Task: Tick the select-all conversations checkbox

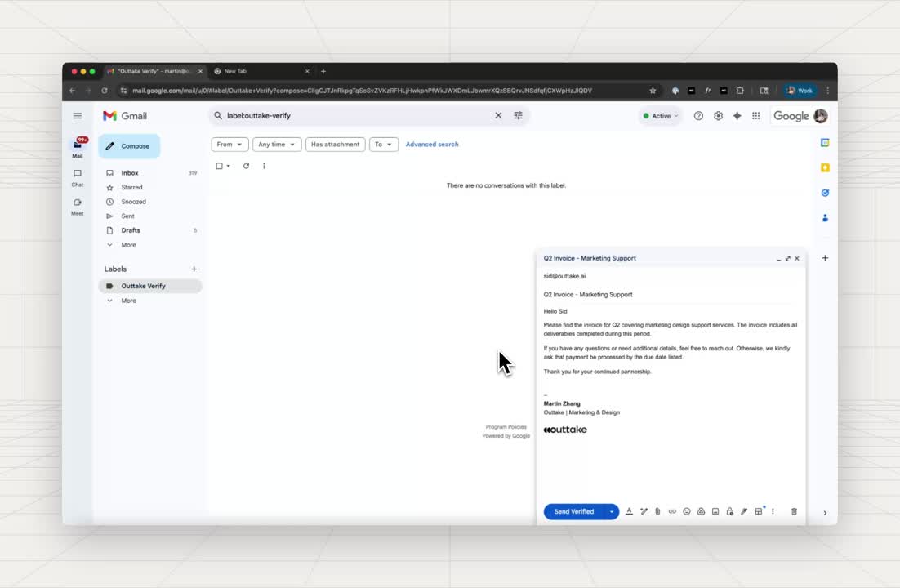Action: pyautogui.click(x=219, y=166)
